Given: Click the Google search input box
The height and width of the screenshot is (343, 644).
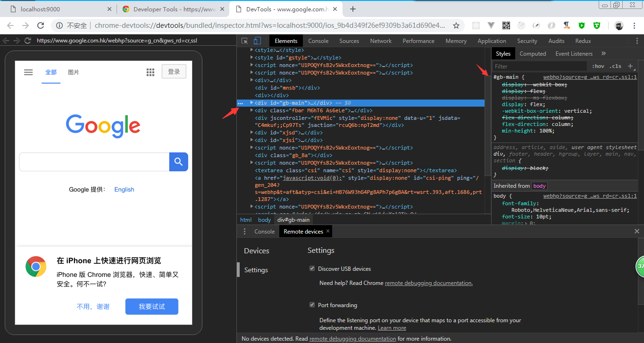Looking at the screenshot, I should coord(94,162).
